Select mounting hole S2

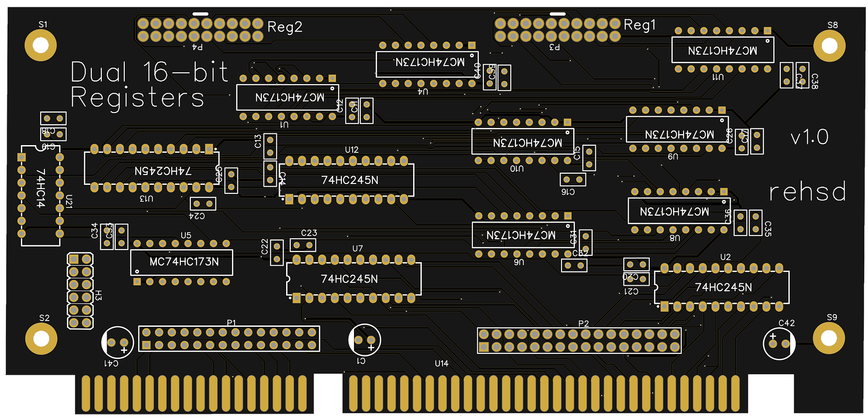[41, 339]
